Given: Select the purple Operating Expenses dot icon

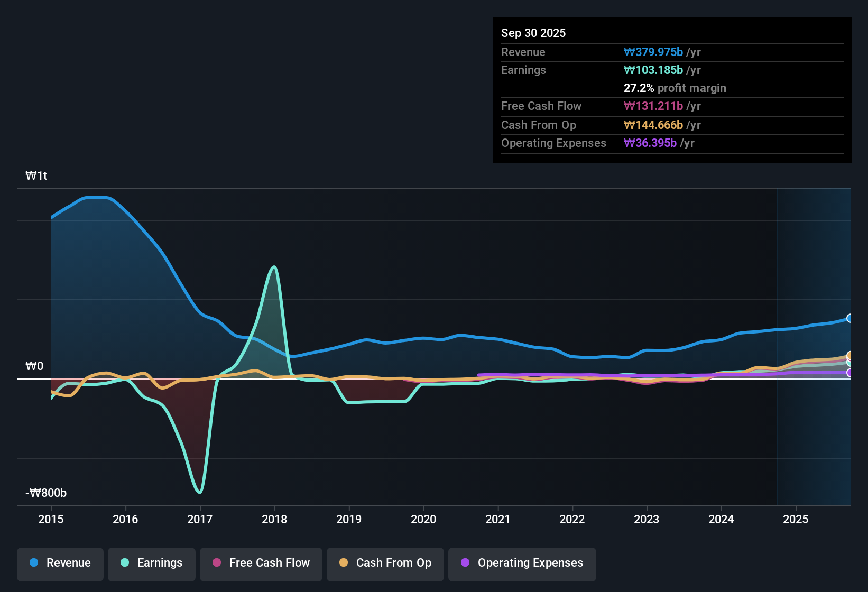Looking at the screenshot, I should pyautogui.click(x=465, y=563).
